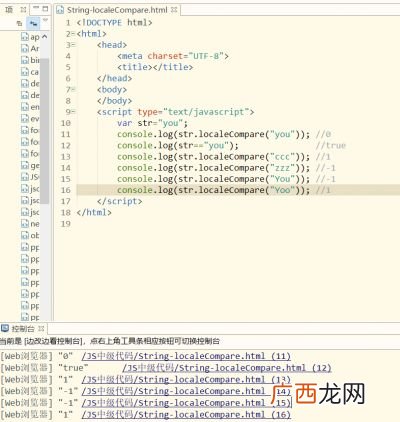Toggle link with editor icon
The height and width of the screenshot is (422, 400).
[x=33, y=23]
